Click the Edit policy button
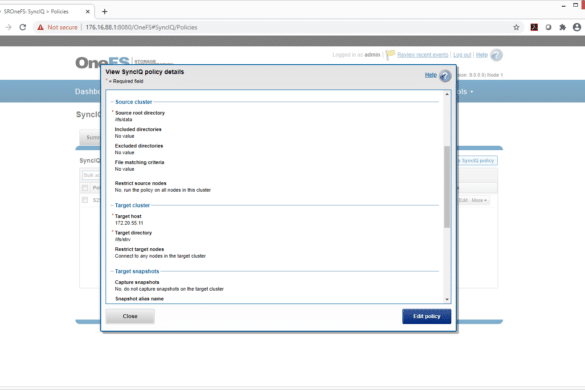This screenshot has width=585, height=390. [x=426, y=316]
